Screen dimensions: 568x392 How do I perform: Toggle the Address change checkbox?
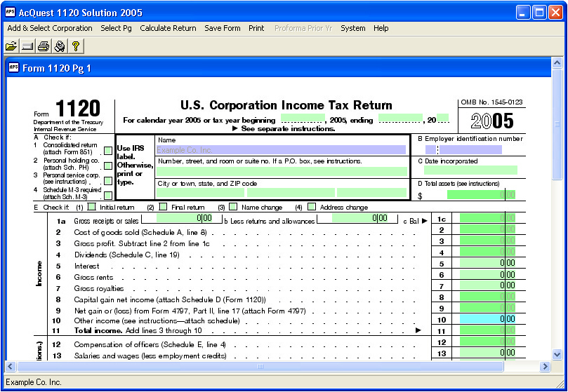click(312, 207)
